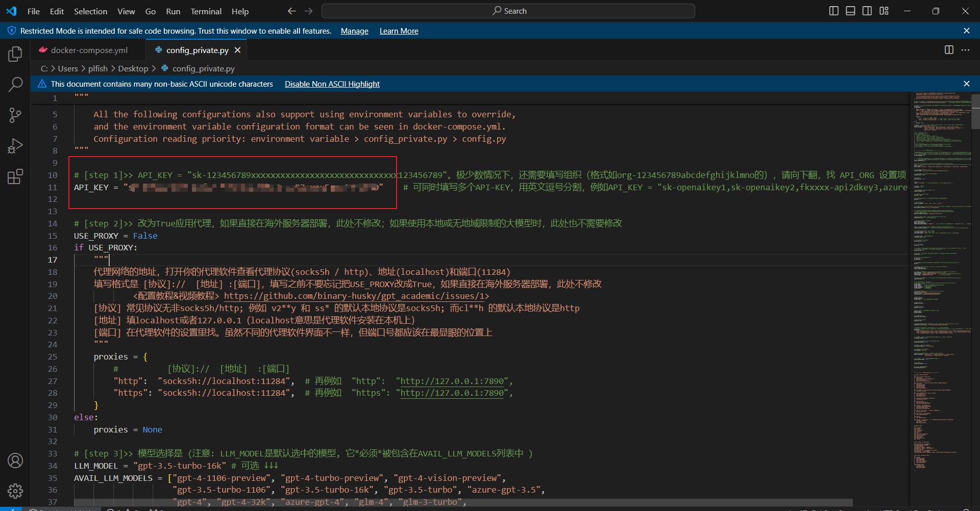Click the horizontal scrollbar at editor bottom
980x511 pixels.
(463, 502)
